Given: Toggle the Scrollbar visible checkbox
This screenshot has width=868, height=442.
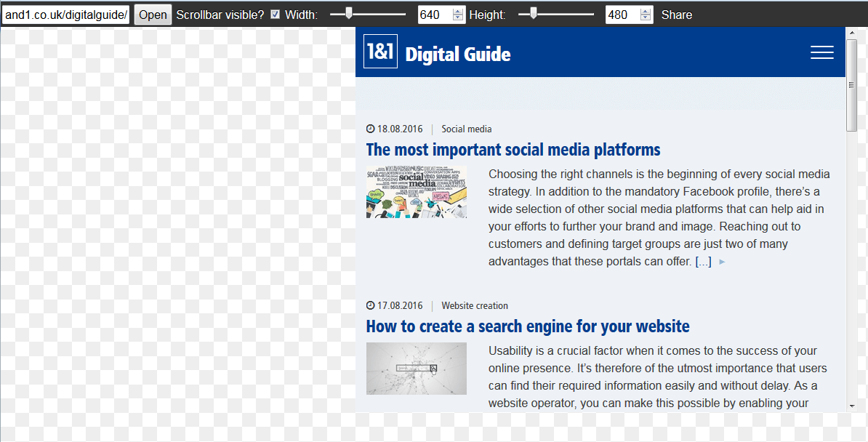Looking at the screenshot, I should pos(275,15).
